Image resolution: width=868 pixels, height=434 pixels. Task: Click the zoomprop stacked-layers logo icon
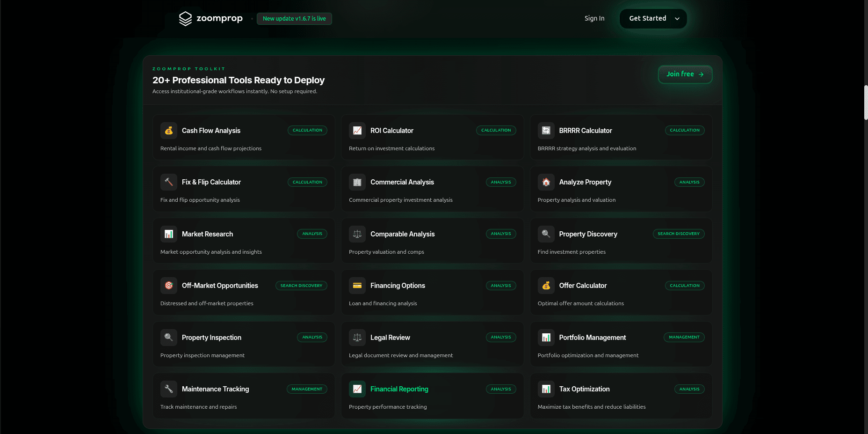(x=186, y=18)
